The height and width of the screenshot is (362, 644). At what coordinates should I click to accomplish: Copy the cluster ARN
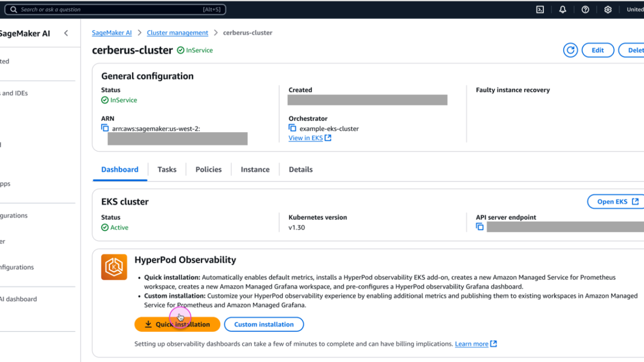pyautogui.click(x=105, y=128)
